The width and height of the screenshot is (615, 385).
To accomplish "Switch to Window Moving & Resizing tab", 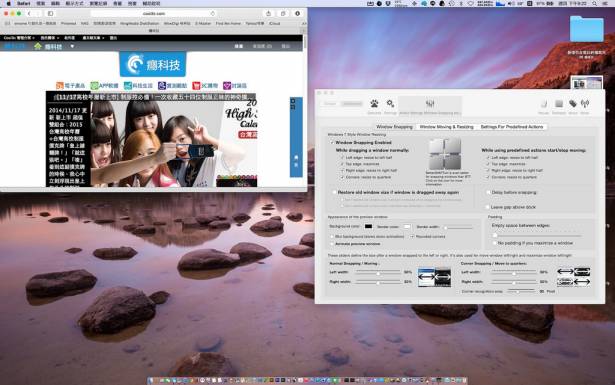I will pos(446,127).
